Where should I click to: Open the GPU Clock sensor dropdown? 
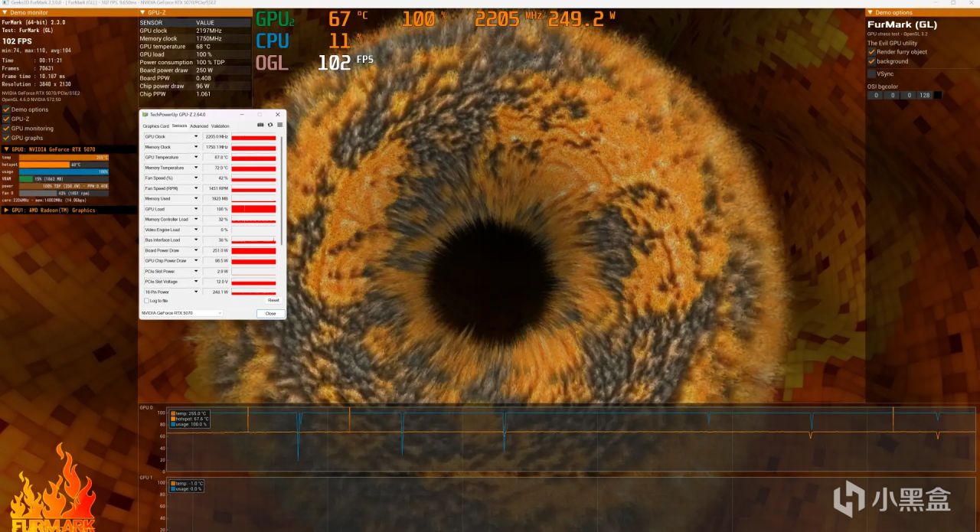[x=196, y=137]
